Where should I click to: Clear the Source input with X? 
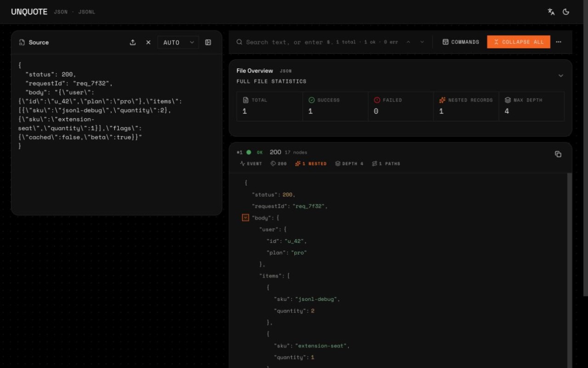point(148,42)
